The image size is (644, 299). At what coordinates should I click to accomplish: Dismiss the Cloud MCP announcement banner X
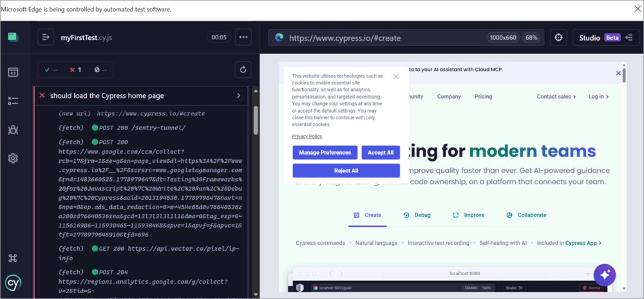click(618, 73)
